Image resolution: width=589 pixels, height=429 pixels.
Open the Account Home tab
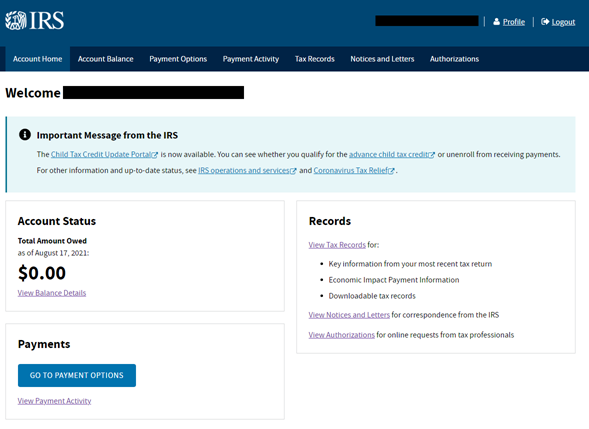38,59
